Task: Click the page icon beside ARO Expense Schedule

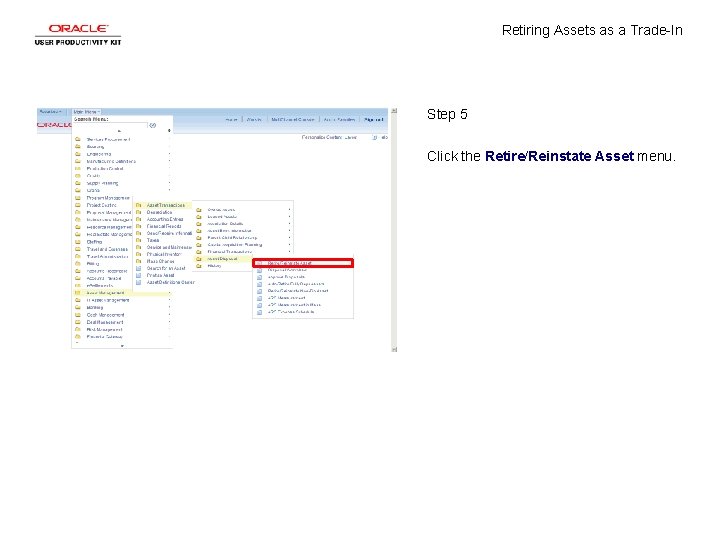Action: pyautogui.click(x=259, y=312)
